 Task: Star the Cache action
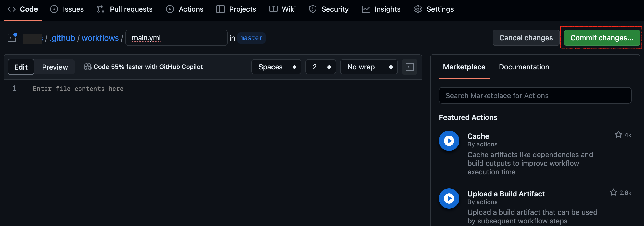[x=618, y=135]
